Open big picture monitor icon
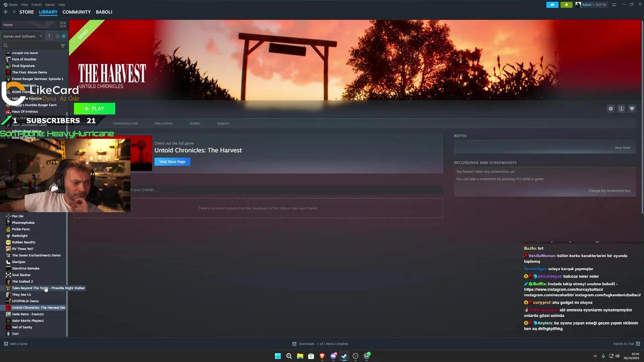 pos(614,5)
